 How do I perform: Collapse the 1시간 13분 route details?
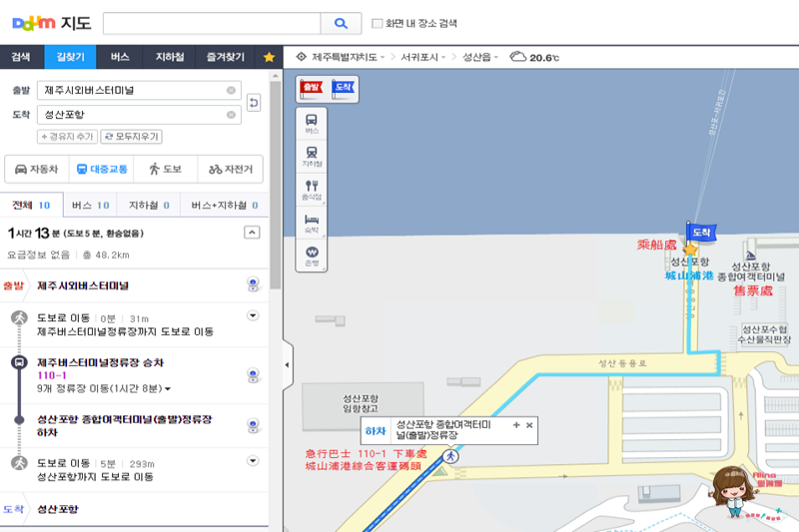pyautogui.click(x=252, y=233)
